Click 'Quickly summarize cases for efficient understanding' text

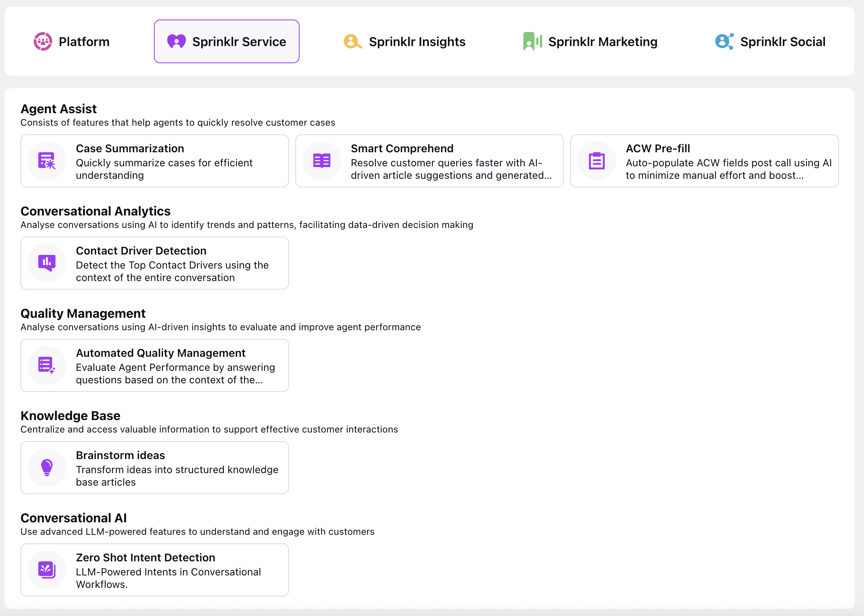click(164, 169)
